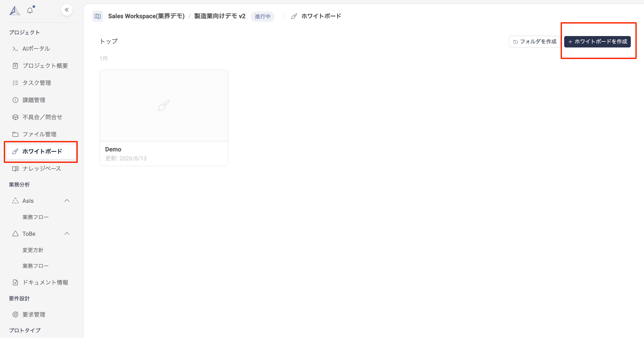644x338 pixels.
Task: Open 製造業向けデモ v2 breadcrumb
Action: point(220,16)
